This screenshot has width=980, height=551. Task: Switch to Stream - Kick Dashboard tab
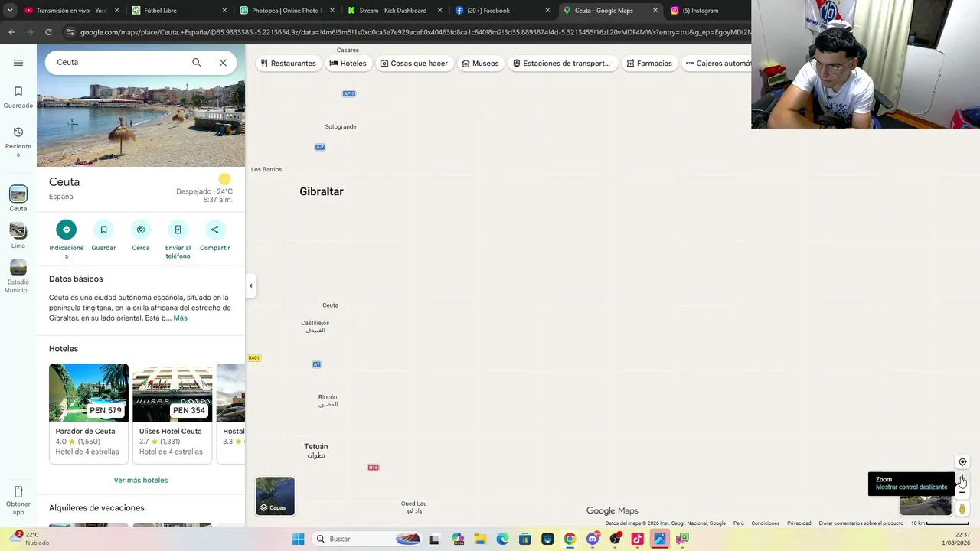[394, 11]
